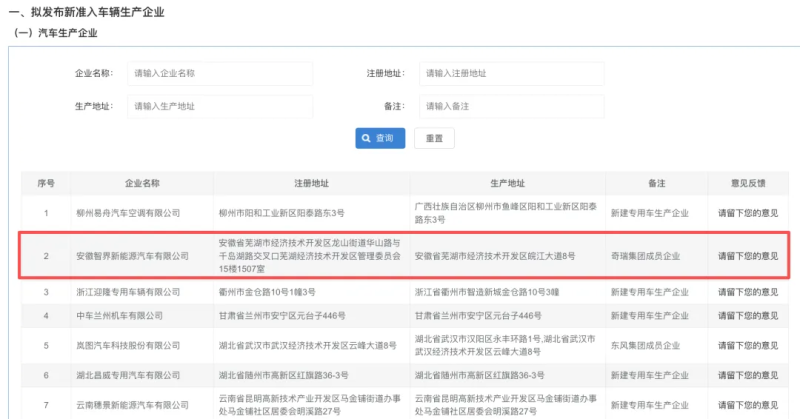
Task: Click remark 东风集团成员企业
Action: (x=645, y=346)
